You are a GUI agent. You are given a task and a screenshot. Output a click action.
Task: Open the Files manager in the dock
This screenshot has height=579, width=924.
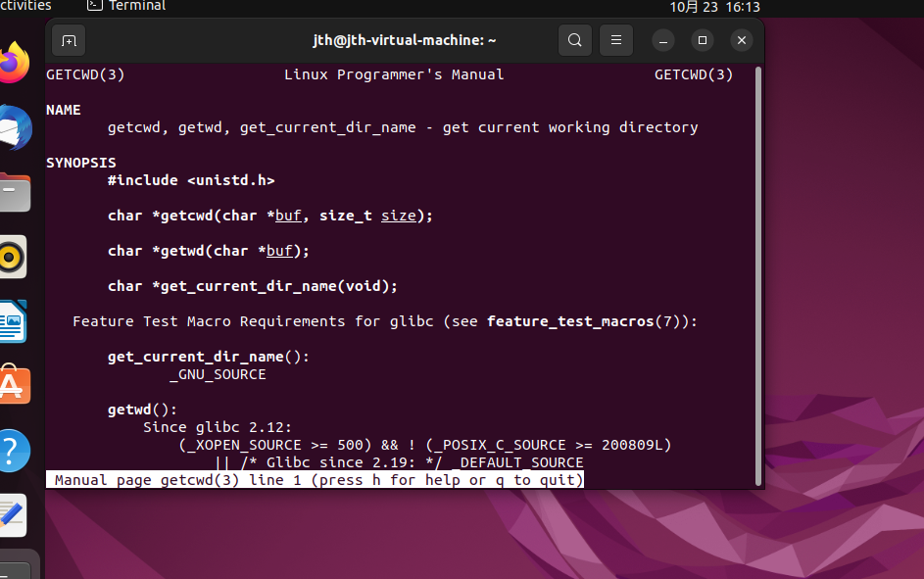[x=14, y=193]
